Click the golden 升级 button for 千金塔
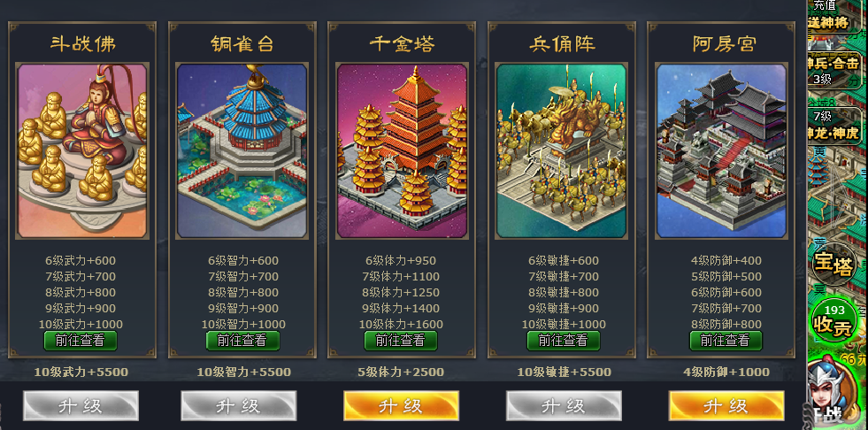This screenshot has height=430, width=868. point(402,405)
